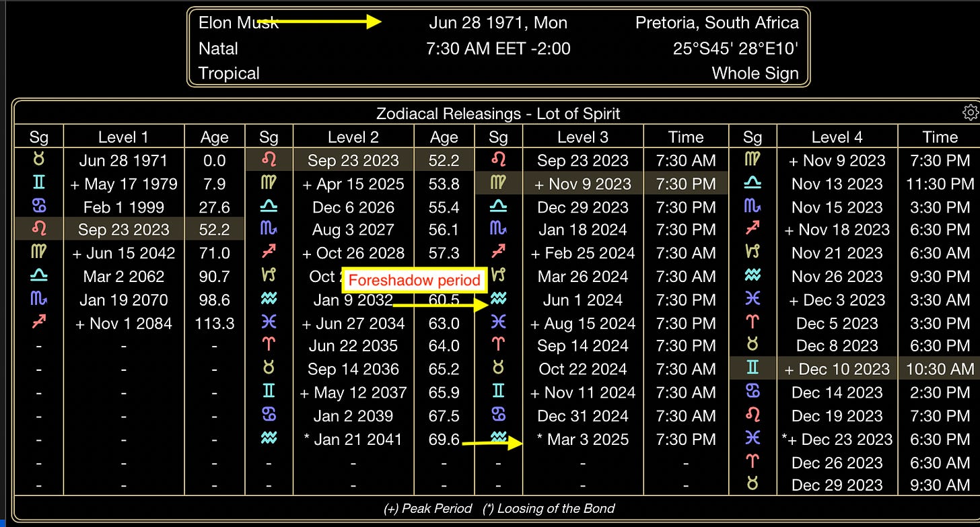Click legend text (+) Peak Period
The height and width of the screenshot is (527, 980).
click(x=427, y=509)
